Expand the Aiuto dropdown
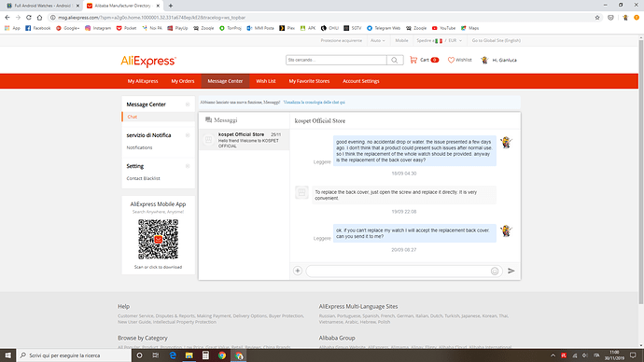 (378, 41)
